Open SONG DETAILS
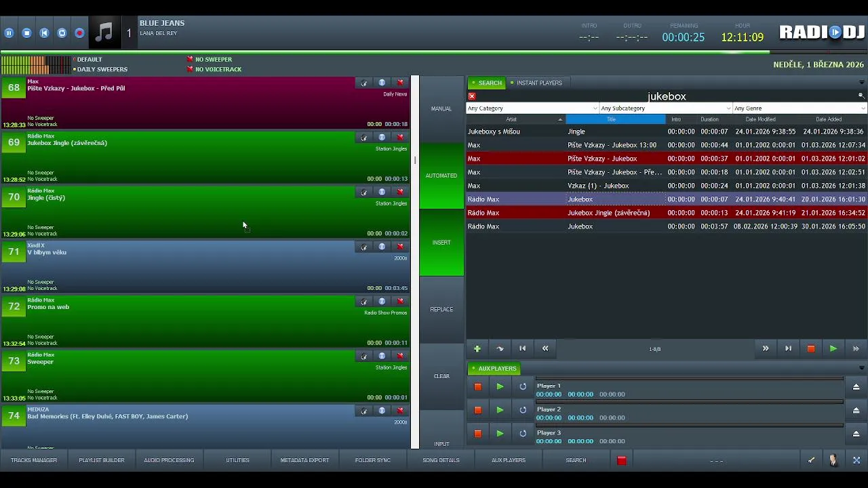Screen dimensions: 868x488 pos(441,460)
